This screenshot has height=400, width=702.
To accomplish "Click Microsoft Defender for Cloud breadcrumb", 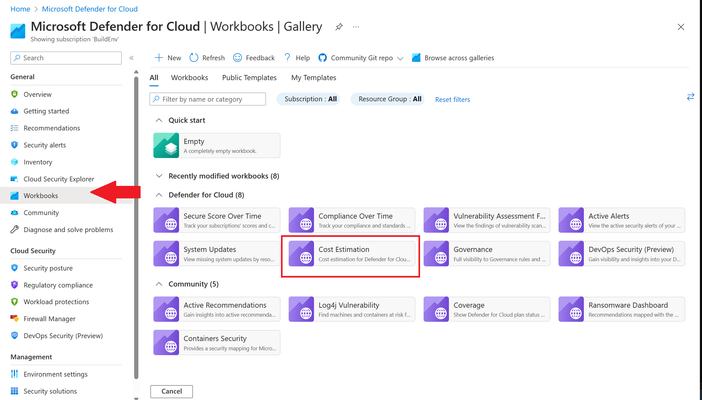I will click(x=90, y=9).
